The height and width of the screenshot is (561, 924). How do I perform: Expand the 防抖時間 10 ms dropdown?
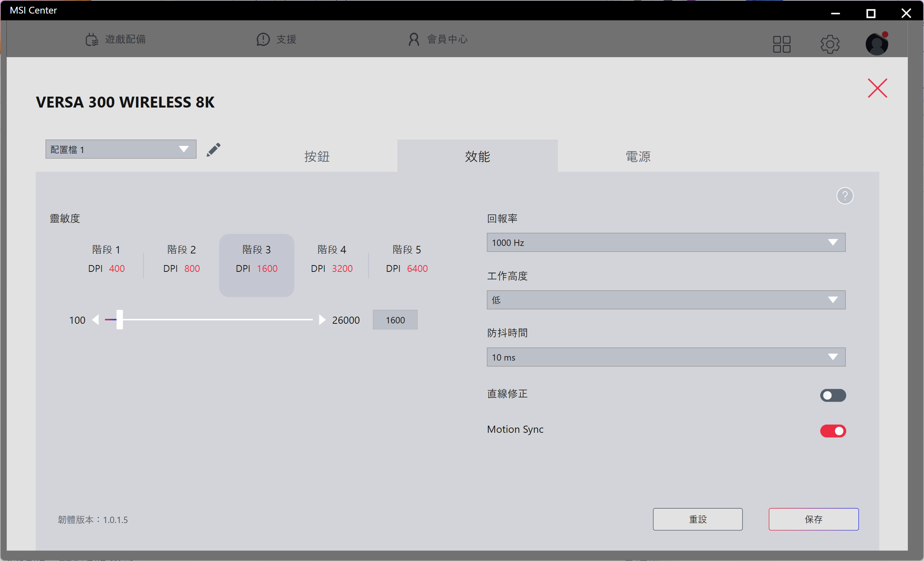click(x=666, y=357)
